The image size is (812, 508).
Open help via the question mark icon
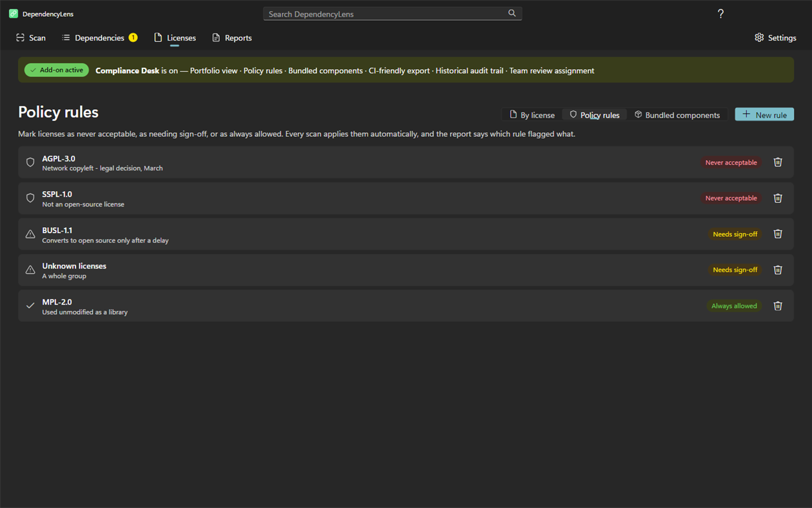pos(720,14)
